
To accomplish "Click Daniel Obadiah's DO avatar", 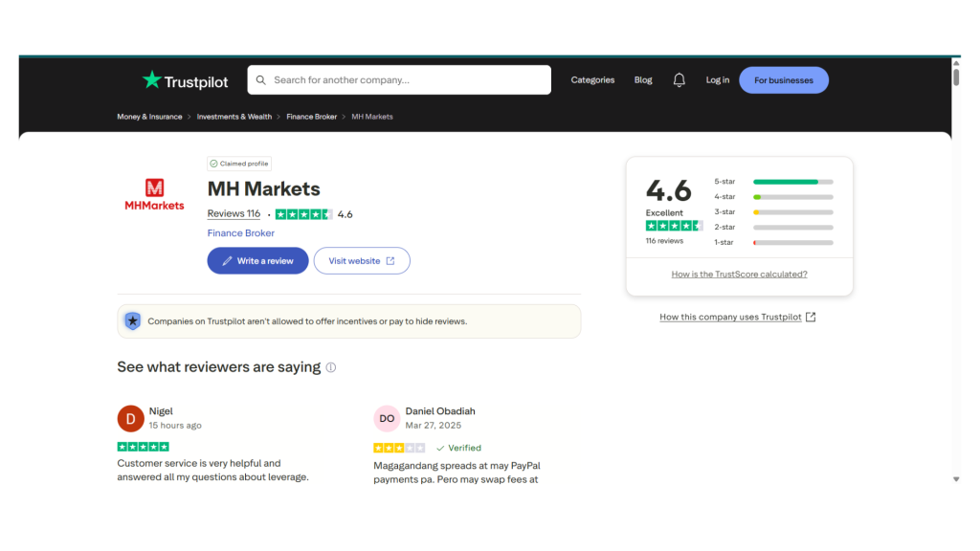I will 387,418.
